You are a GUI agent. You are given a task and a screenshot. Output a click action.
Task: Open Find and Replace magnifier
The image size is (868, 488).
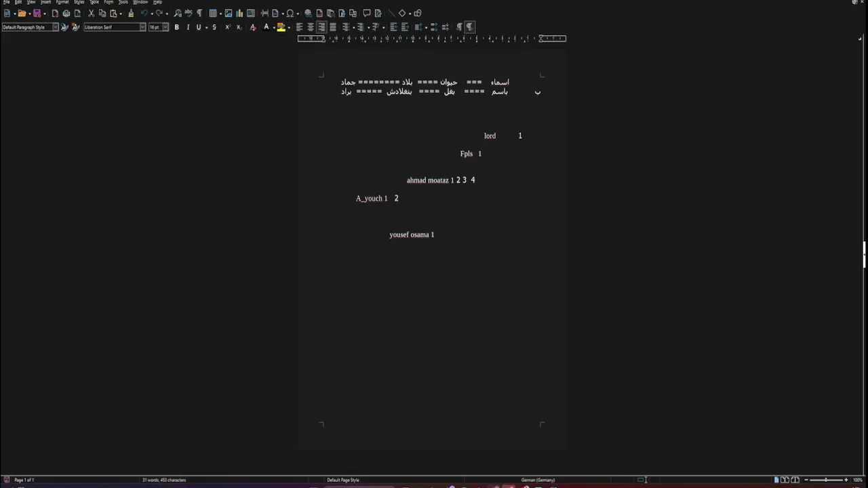(178, 14)
